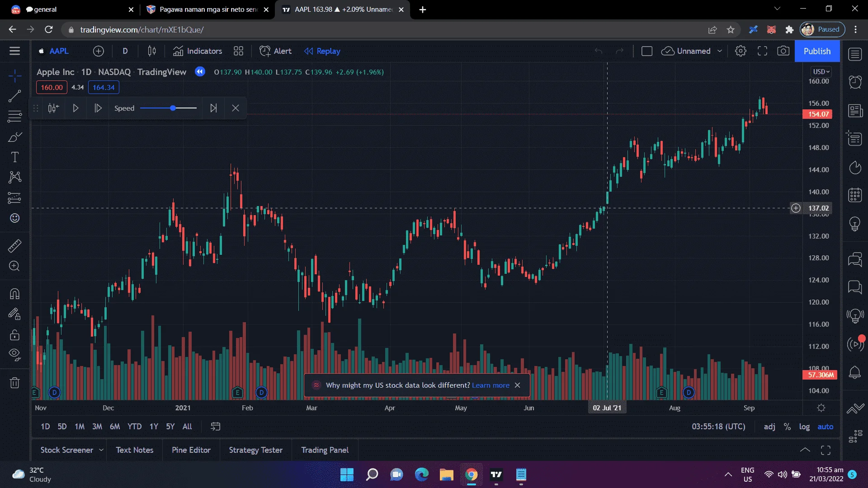
Task: Select the YTD date range
Action: (134, 427)
